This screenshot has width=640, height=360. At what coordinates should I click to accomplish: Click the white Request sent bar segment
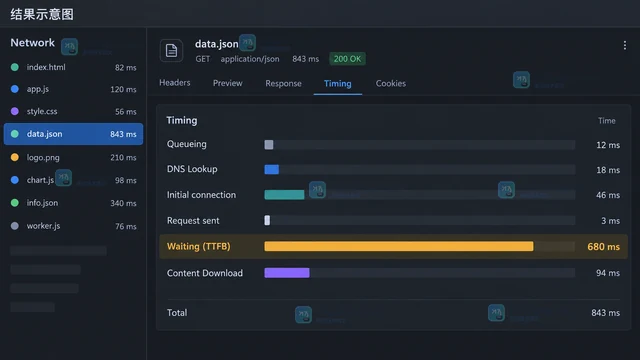[x=267, y=220]
